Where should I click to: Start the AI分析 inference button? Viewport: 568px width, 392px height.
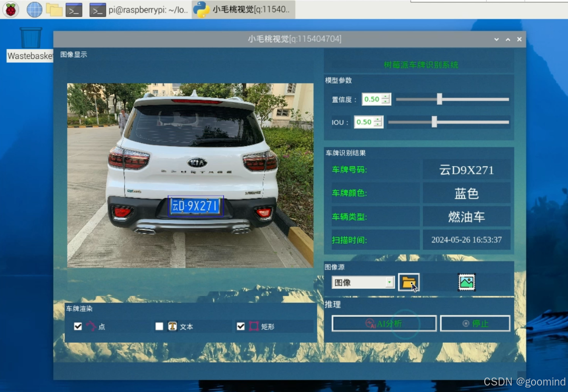(x=384, y=323)
